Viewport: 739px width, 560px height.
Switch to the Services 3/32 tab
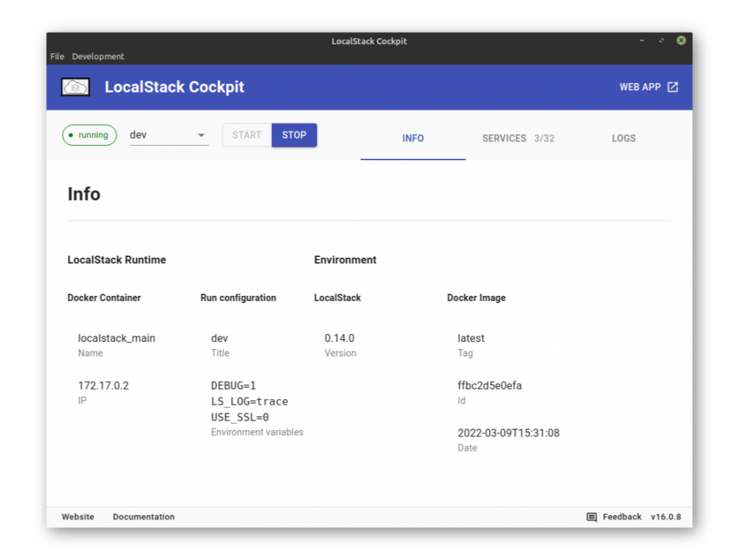tap(518, 139)
